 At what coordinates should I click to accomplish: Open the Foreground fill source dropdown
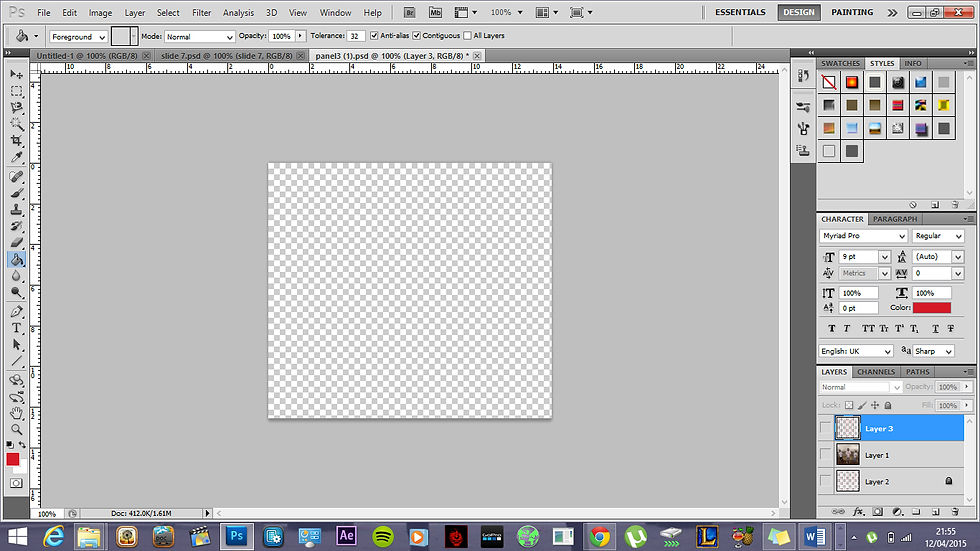78,37
